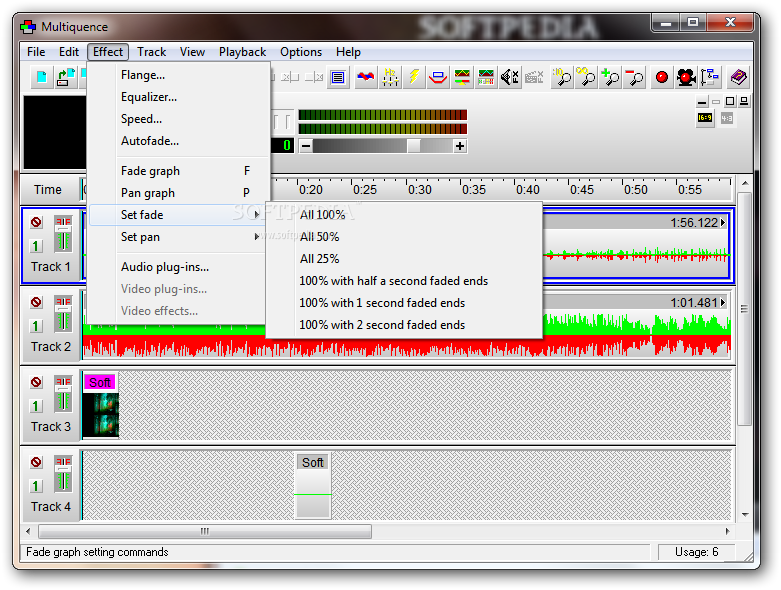Open Track 1 volume fader icon
The width and height of the screenshot is (781, 590).
click(63, 234)
